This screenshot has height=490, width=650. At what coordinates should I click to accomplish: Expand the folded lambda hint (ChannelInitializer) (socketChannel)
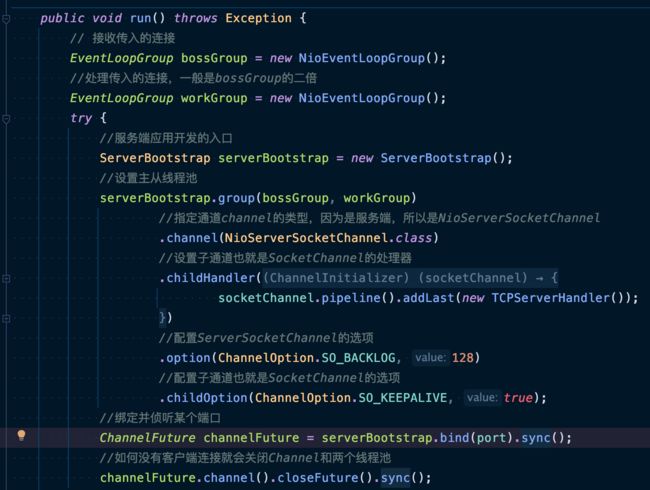410,278
